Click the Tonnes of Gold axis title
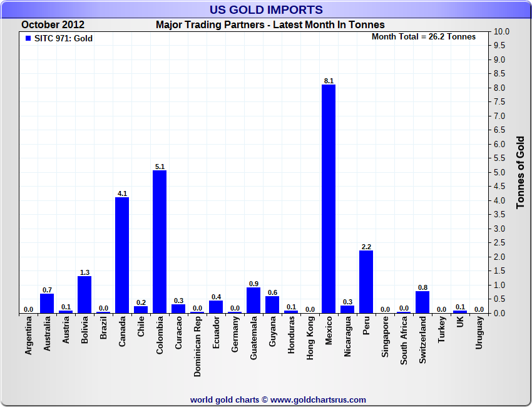This screenshot has width=532, height=407. pos(521,172)
